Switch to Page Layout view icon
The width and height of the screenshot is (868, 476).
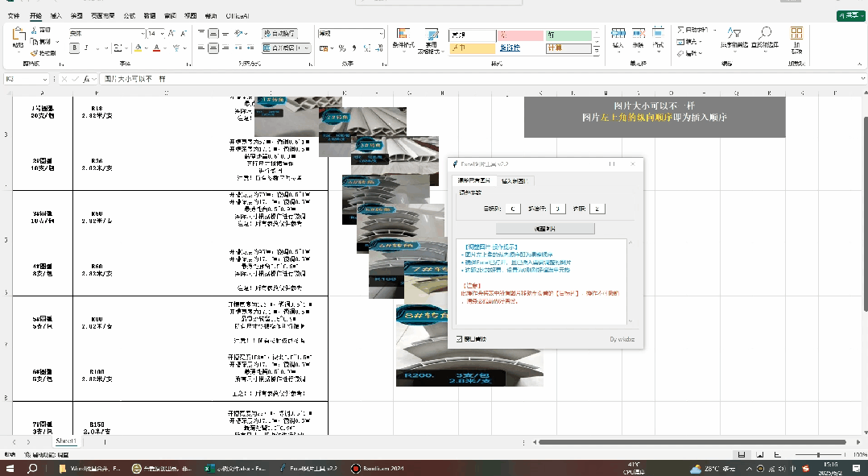[759, 454]
